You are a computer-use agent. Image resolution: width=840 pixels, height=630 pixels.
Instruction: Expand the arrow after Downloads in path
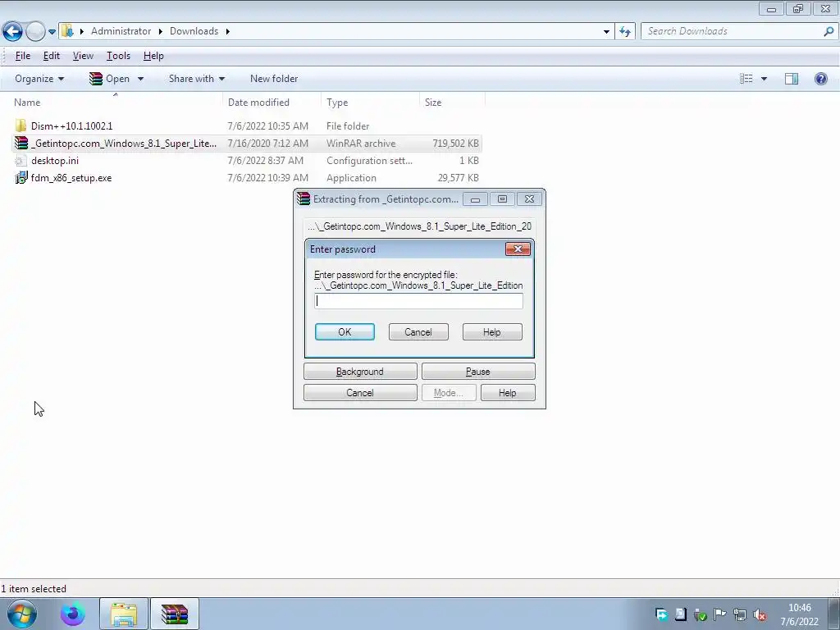[228, 32]
